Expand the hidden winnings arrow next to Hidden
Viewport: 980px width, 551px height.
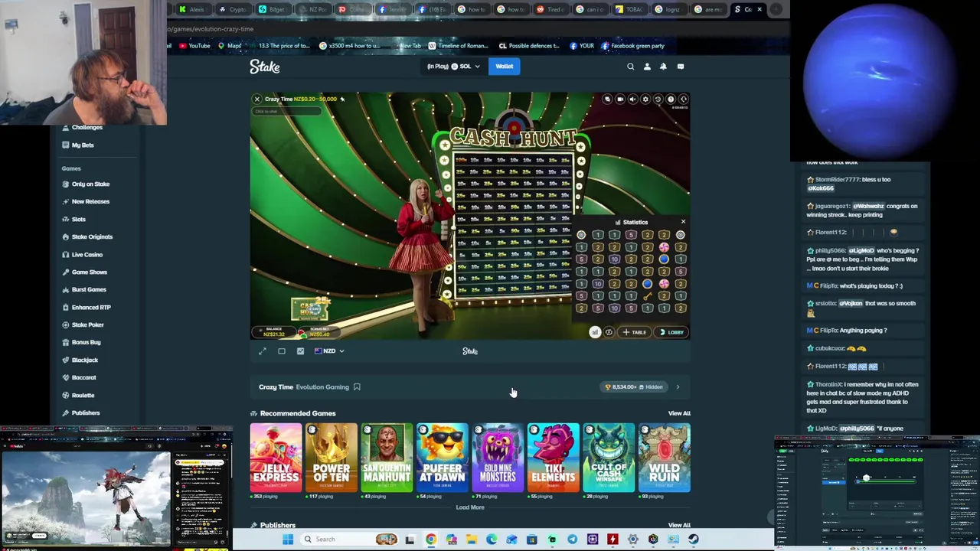pyautogui.click(x=678, y=387)
